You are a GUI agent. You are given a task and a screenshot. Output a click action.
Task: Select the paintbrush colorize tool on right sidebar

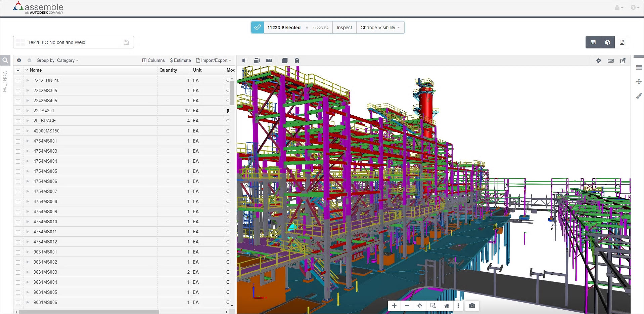[x=639, y=96]
